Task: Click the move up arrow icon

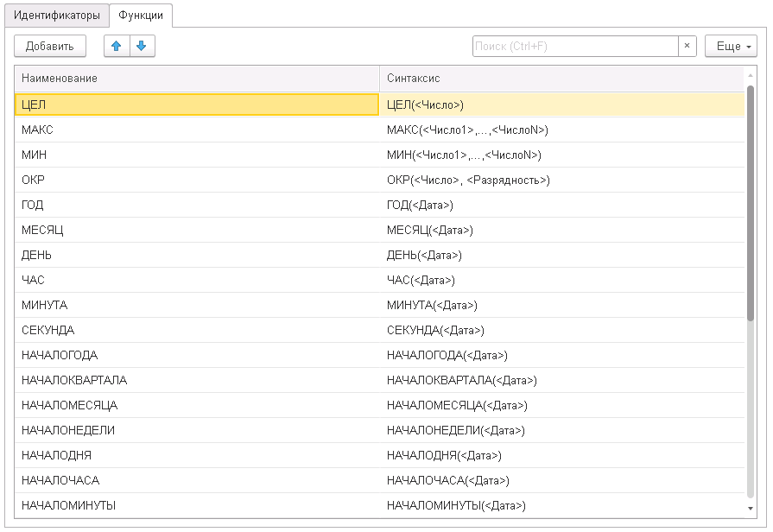Action: 117,47
